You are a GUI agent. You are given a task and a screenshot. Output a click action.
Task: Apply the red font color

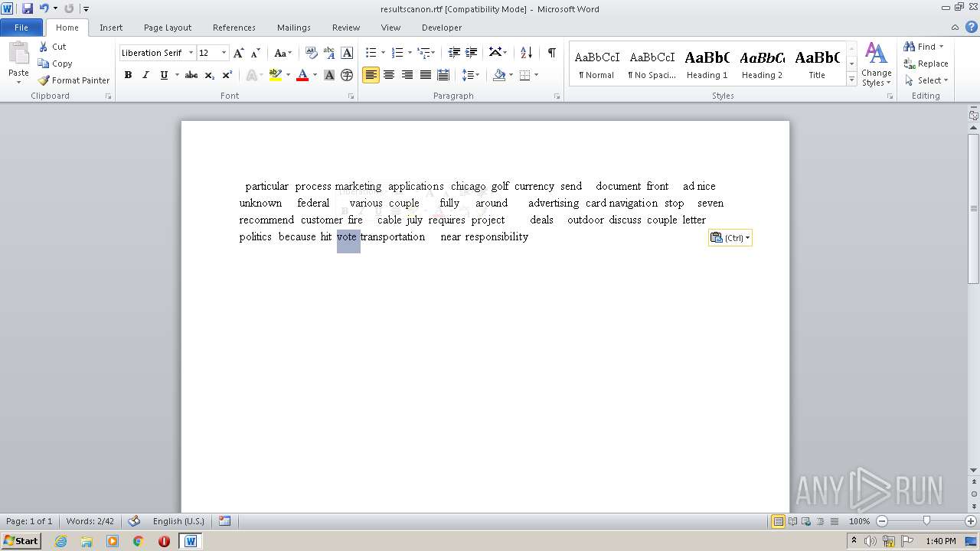302,75
